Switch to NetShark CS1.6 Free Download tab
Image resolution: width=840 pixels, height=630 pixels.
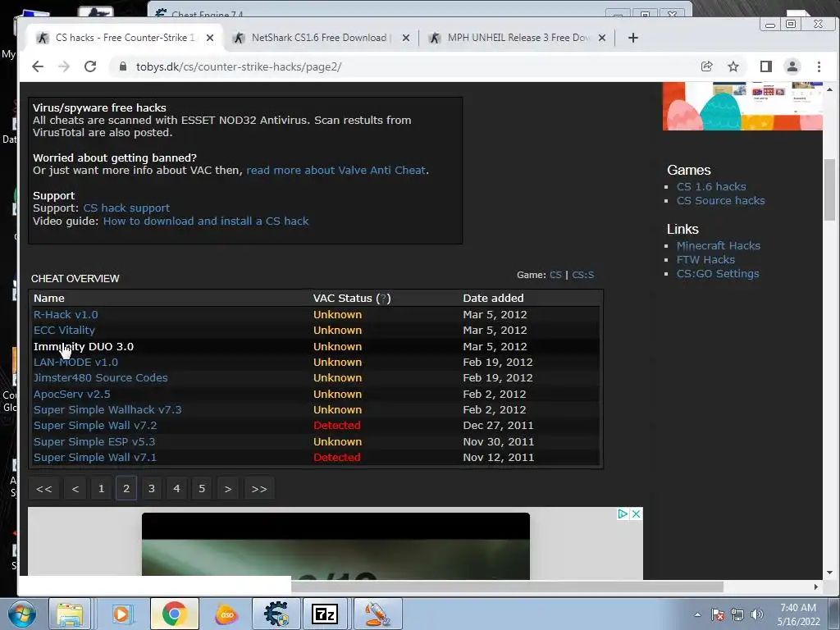pos(319,38)
